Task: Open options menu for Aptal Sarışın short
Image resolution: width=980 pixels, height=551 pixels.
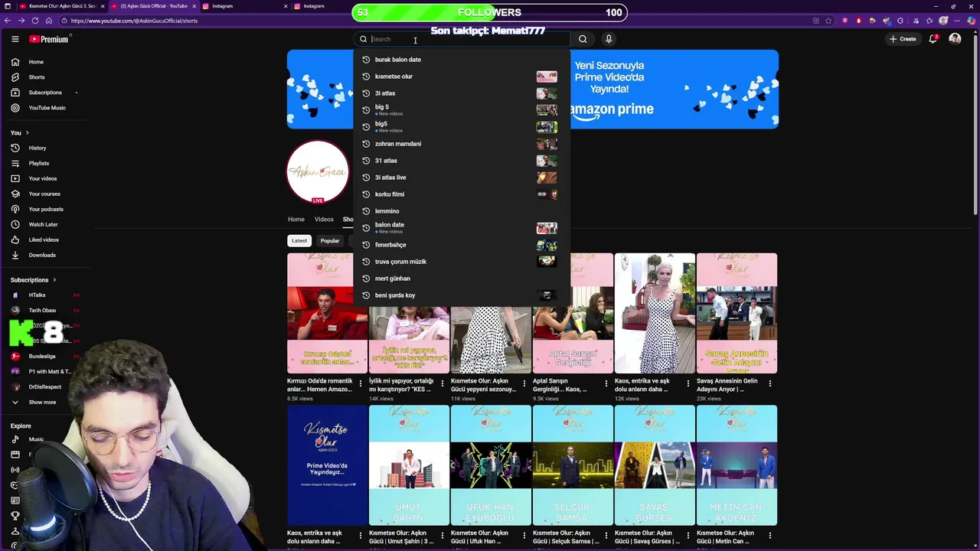Action: pyautogui.click(x=606, y=383)
